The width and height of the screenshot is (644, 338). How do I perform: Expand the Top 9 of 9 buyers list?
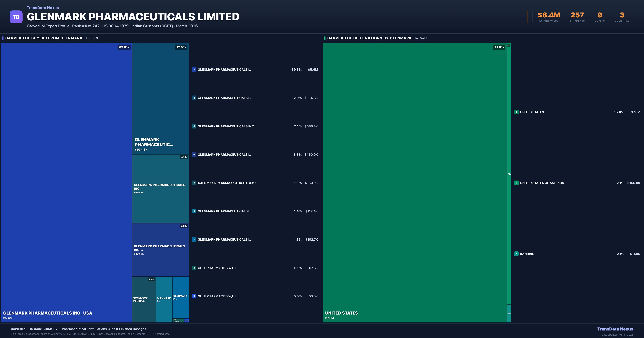91,38
